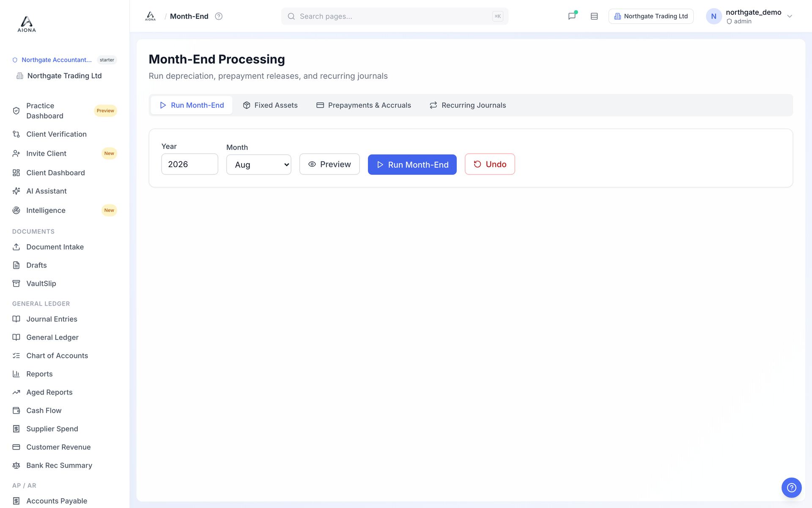
Task: Click the Journal Entries book icon
Action: pyautogui.click(x=16, y=319)
